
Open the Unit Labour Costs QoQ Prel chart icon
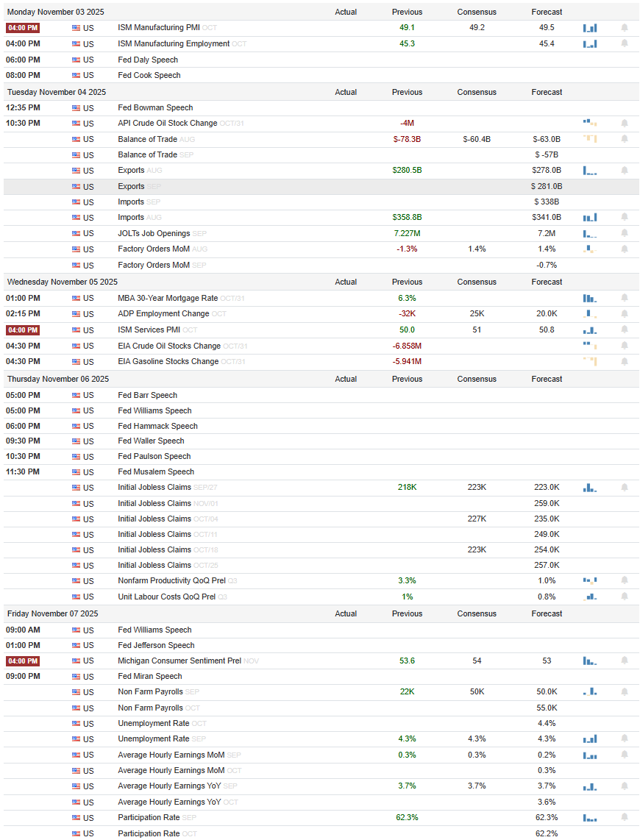click(590, 597)
